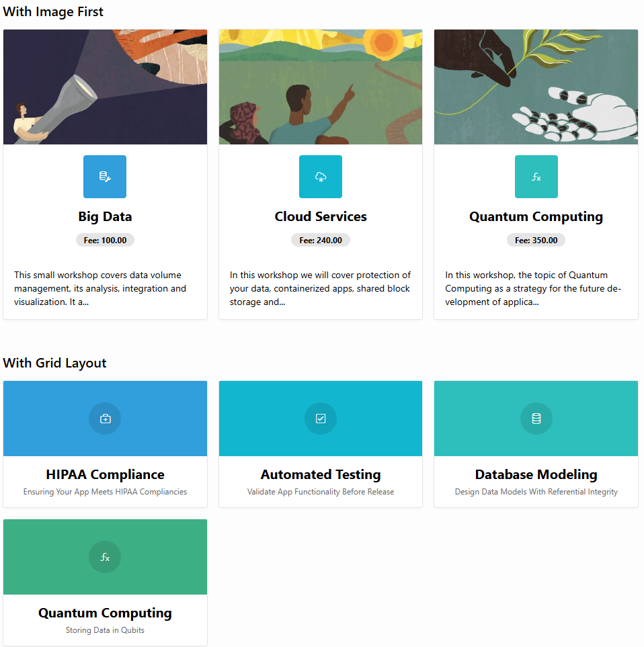This screenshot has height=647, width=644.
Task: Click the Big Data workshop description text
Action: pos(100,288)
